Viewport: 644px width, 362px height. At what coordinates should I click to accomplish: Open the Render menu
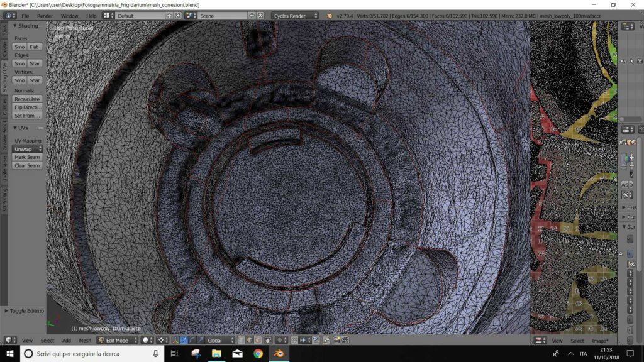45,16
